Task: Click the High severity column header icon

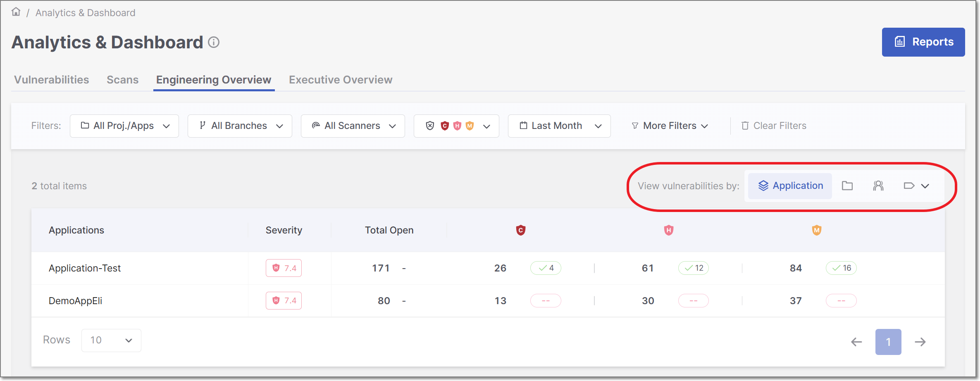Action: (669, 230)
